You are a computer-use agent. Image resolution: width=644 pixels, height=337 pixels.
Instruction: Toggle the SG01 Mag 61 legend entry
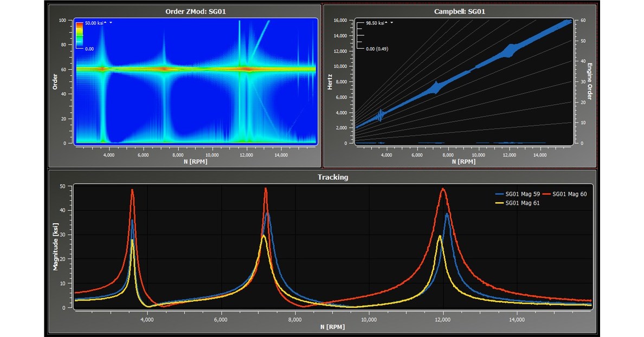[x=523, y=203]
